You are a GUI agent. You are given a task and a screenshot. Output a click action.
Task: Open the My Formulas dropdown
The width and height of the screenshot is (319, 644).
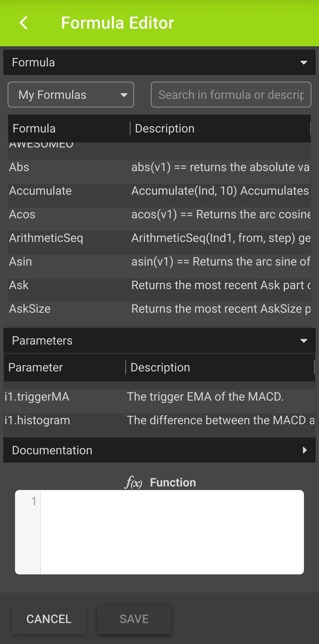coord(71,95)
